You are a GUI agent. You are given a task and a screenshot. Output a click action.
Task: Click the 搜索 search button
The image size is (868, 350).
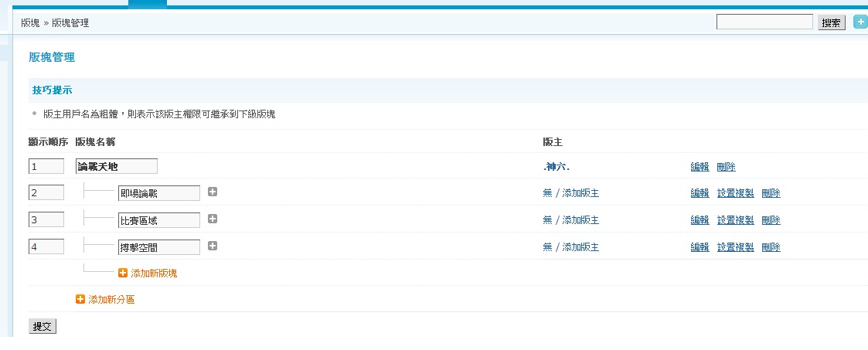click(x=832, y=22)
